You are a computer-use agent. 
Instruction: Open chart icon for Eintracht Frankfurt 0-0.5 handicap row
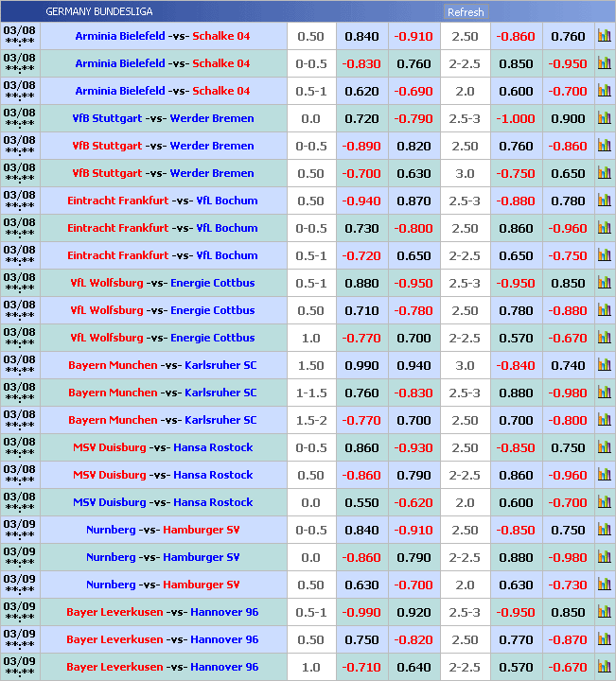[605, 228]
